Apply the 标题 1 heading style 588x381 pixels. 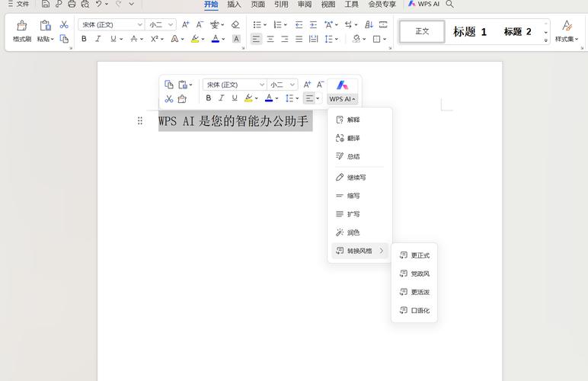coord(469,32)
